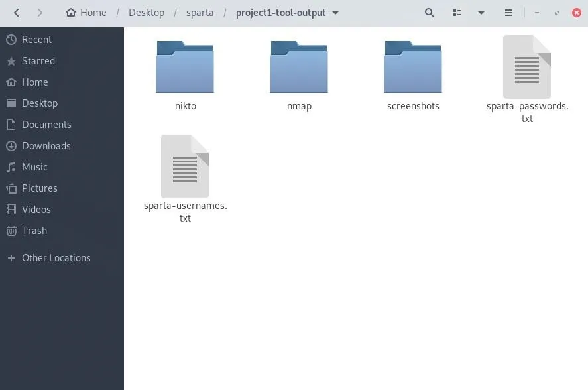This screenshot has width=588, height=390.
Task: Click the Videos film icon
Action: click(x=11, y=209)
